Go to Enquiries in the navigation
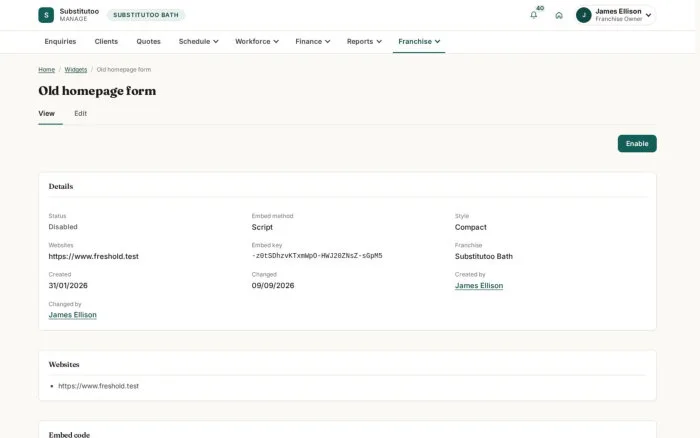The image size is (700, 438). click(x=60, y=41)
